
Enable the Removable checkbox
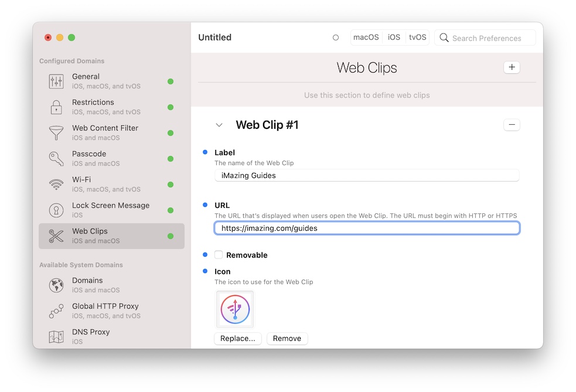tap(219, 255)
